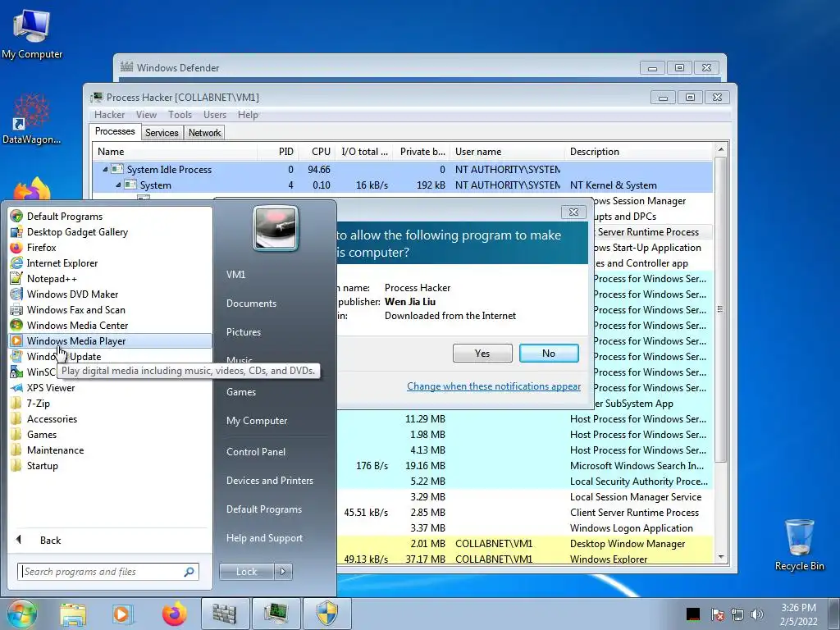
Task: Open Windows Explorer from the taskbar
Action: (73, 614)
